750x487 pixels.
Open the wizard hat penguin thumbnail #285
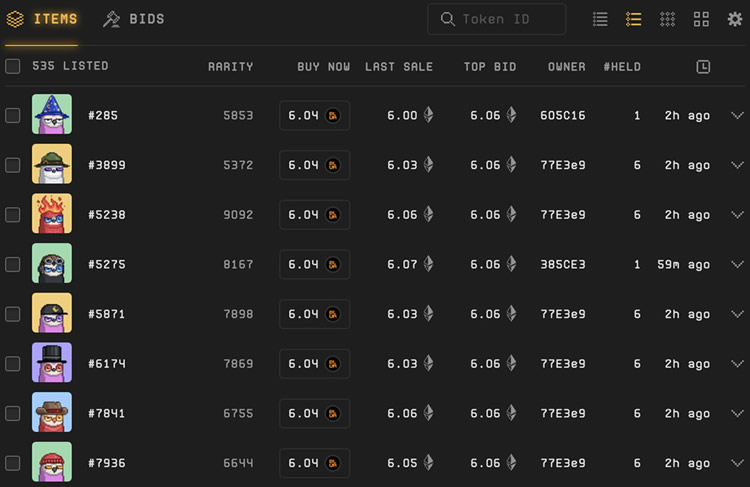(52, 115)
